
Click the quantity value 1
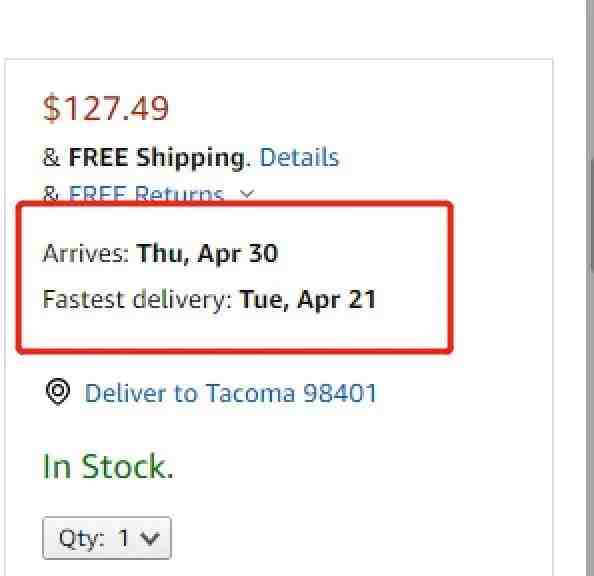pos(123,538)
